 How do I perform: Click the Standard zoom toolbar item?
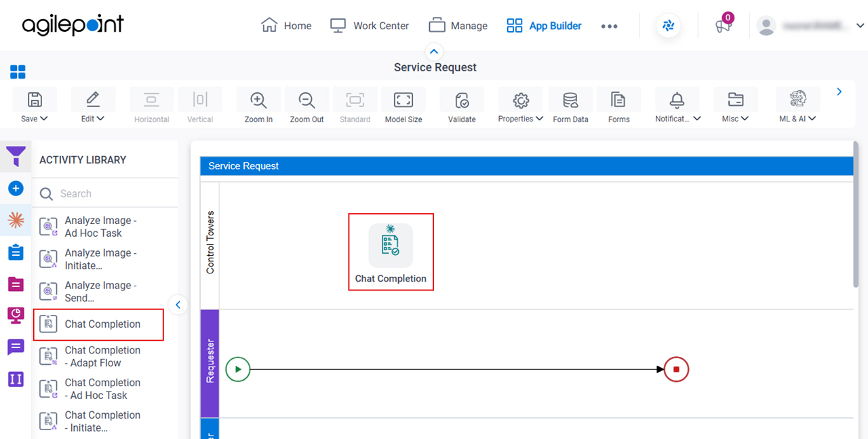click(355, 107)
